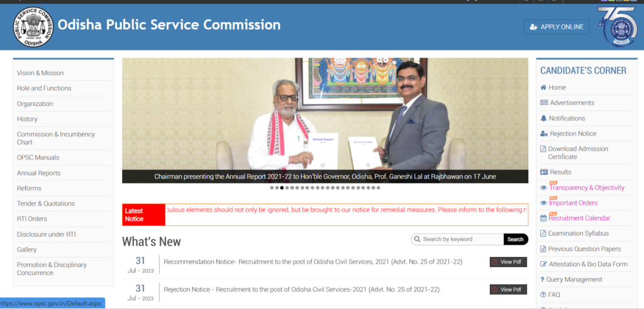This screenshot has height=309, width=644.
Task: Click the FAQ help circle icon
Action: (x=543, y=295)
